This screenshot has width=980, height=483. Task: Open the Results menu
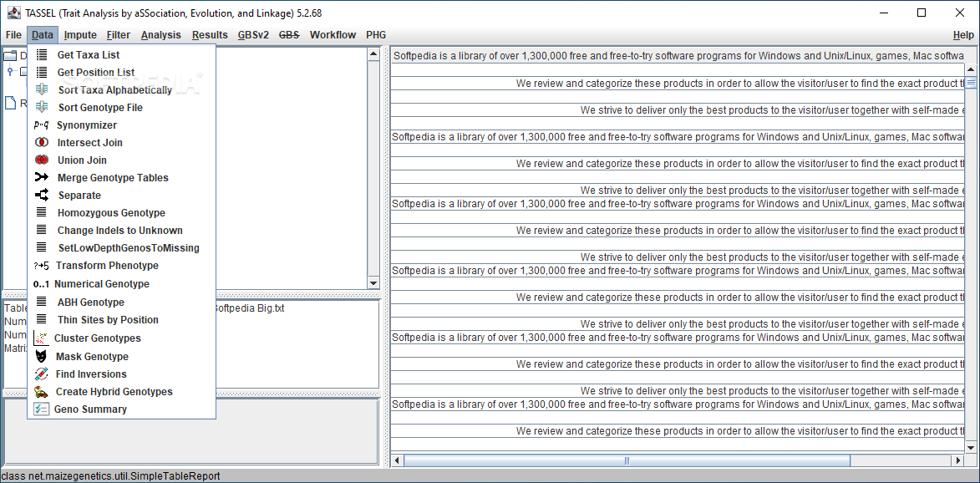tap(210, 35)
